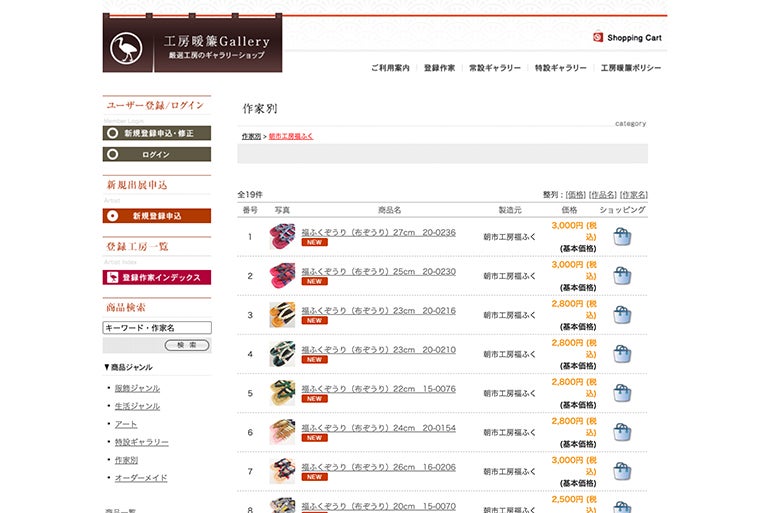Open 登録作家 in top navigation
Screen dimensions: 770x513
(439, 68)
